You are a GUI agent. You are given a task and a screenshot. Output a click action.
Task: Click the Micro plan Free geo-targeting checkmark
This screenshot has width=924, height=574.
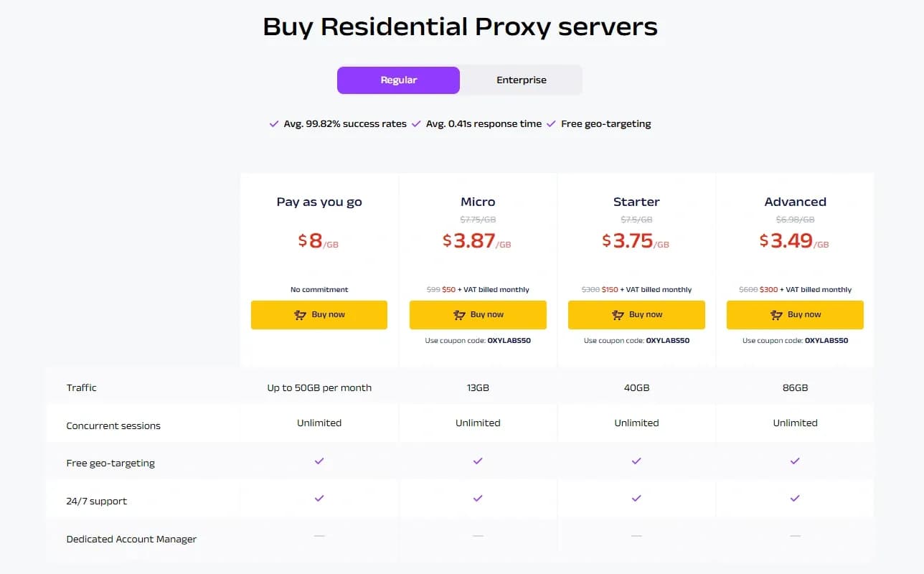tap(477, 461)
